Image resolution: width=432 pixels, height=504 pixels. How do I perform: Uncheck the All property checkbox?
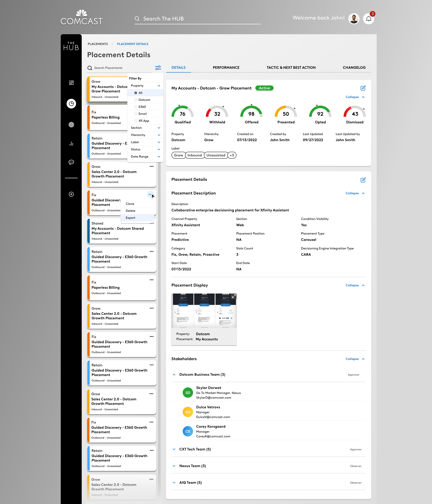[x=136, y=93]
